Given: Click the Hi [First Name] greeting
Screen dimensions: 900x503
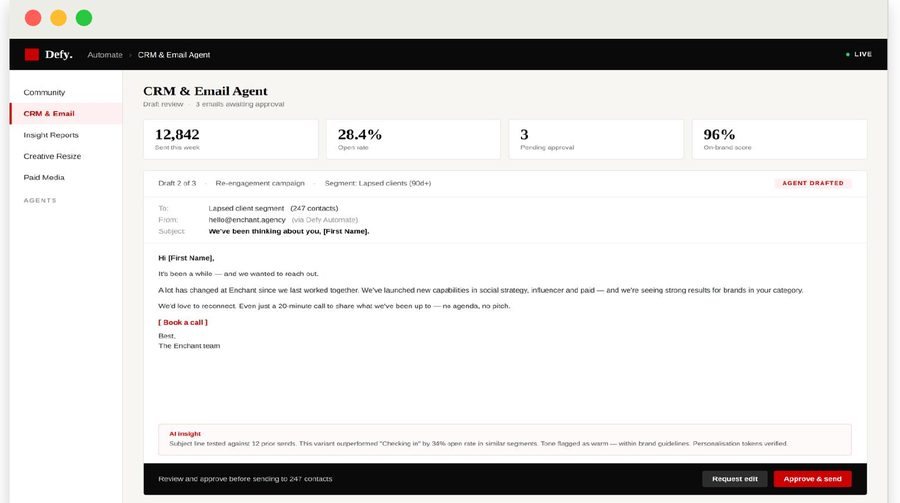Looking at the screenshot, I should 186,258.
